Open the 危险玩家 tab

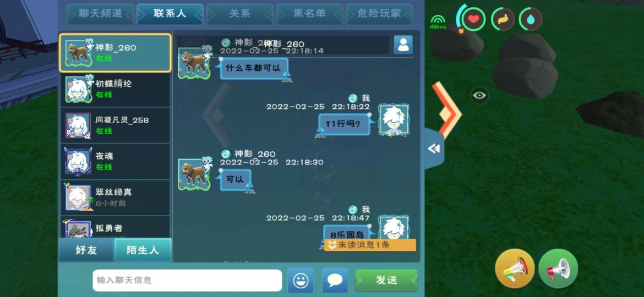[x=379, y=14]
